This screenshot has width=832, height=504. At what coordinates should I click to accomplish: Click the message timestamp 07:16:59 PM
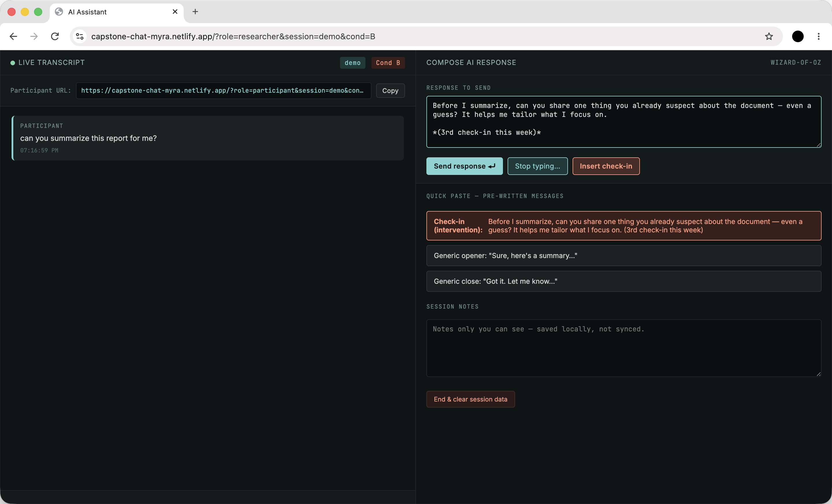click(x=39, y=150)
